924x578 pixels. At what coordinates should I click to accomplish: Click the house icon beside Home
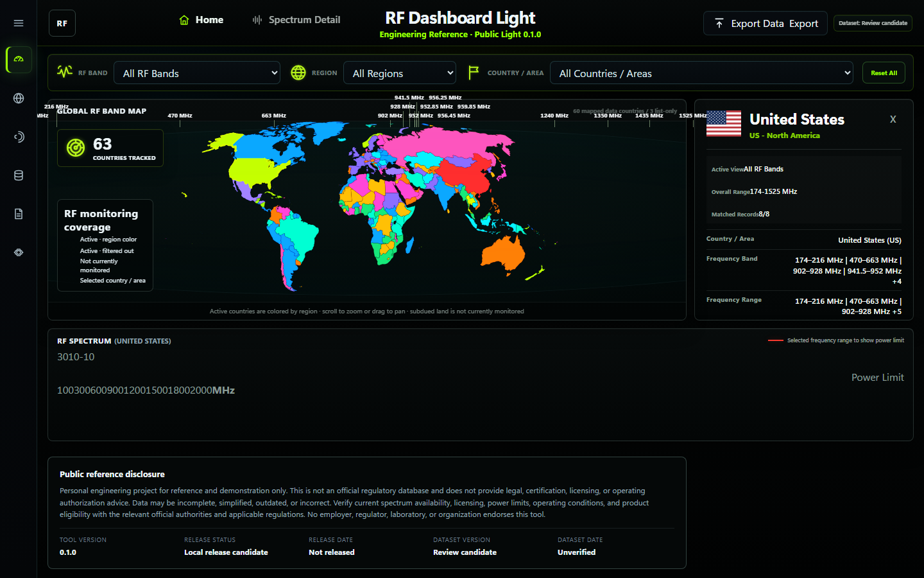[184, 20]
